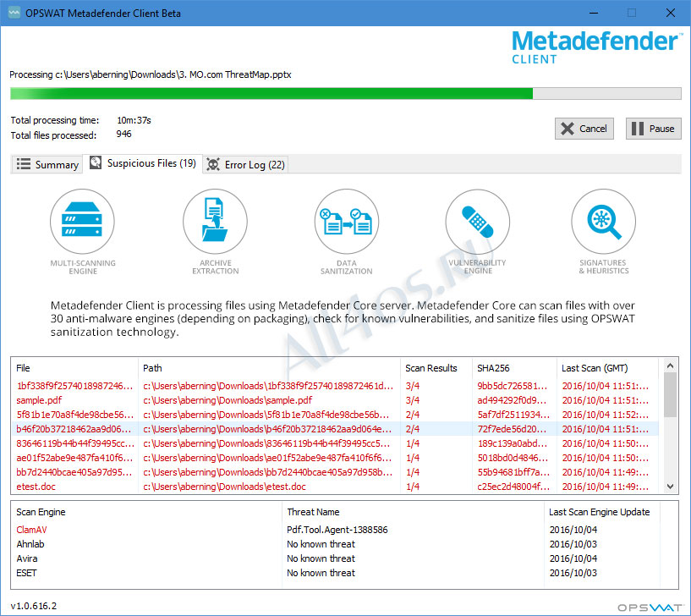Select the ae01f52abe9e487fa410f6 file row
The height and width of the screenshot is (616, 691).
pos(335,458)
